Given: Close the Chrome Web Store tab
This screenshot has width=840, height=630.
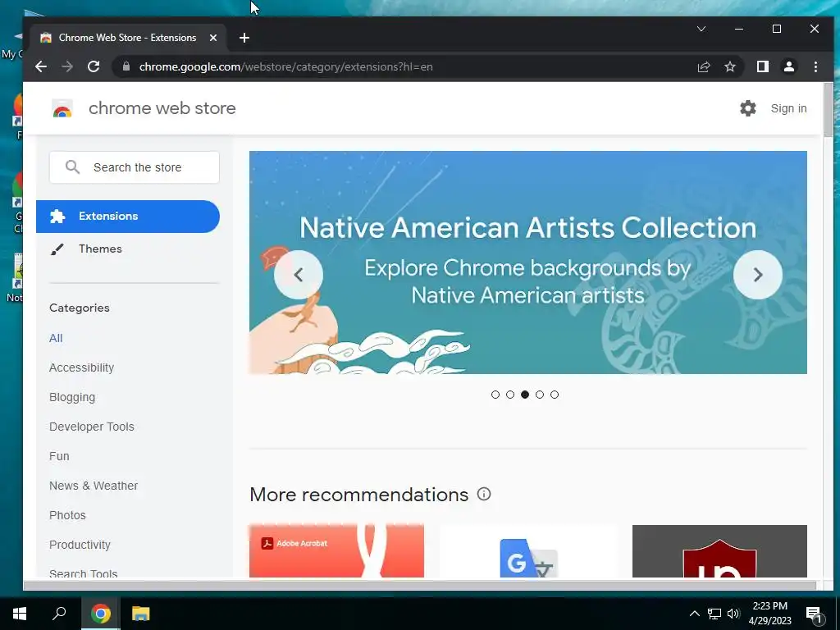Looking at the screenshot, I should point(213,38).
